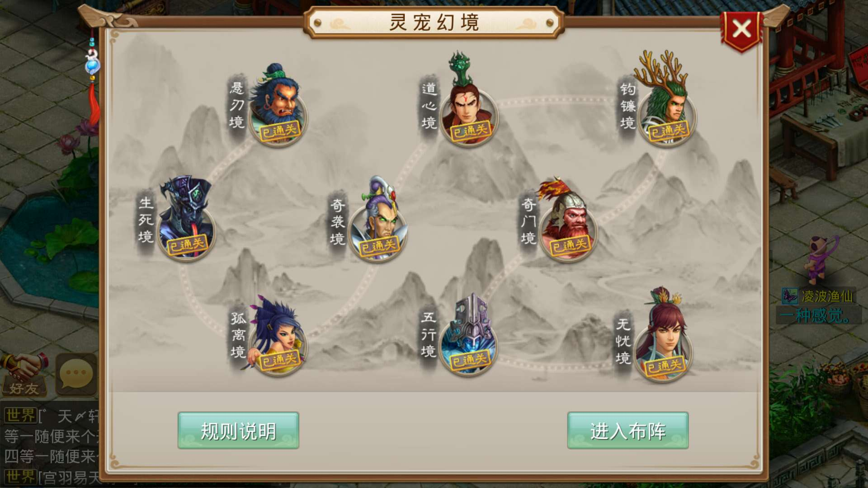Image resolution: width=868 pixels, height=488 pixels.
Task: Click the 进入布阵 formation button
Action: [x=628, y=431]
